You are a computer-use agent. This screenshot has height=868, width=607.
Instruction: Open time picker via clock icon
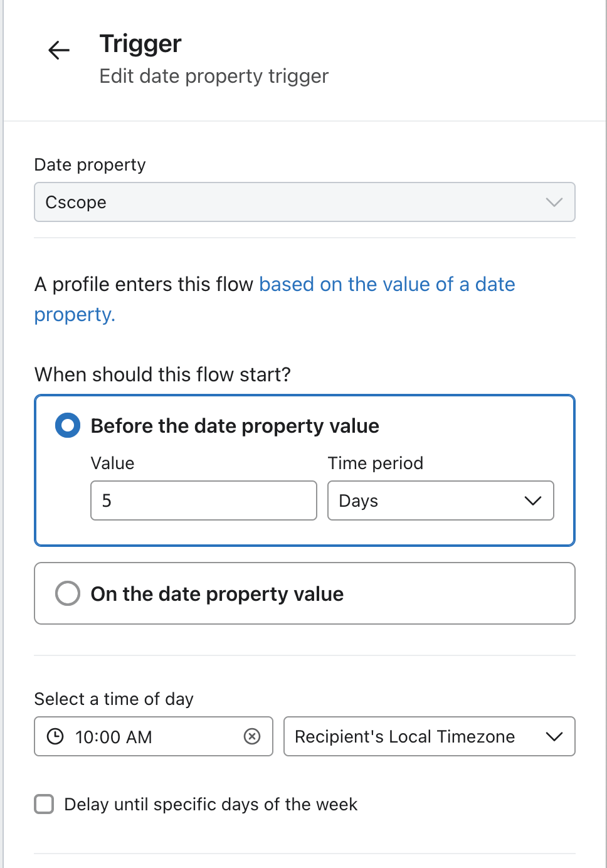click(x=55, y=736)
